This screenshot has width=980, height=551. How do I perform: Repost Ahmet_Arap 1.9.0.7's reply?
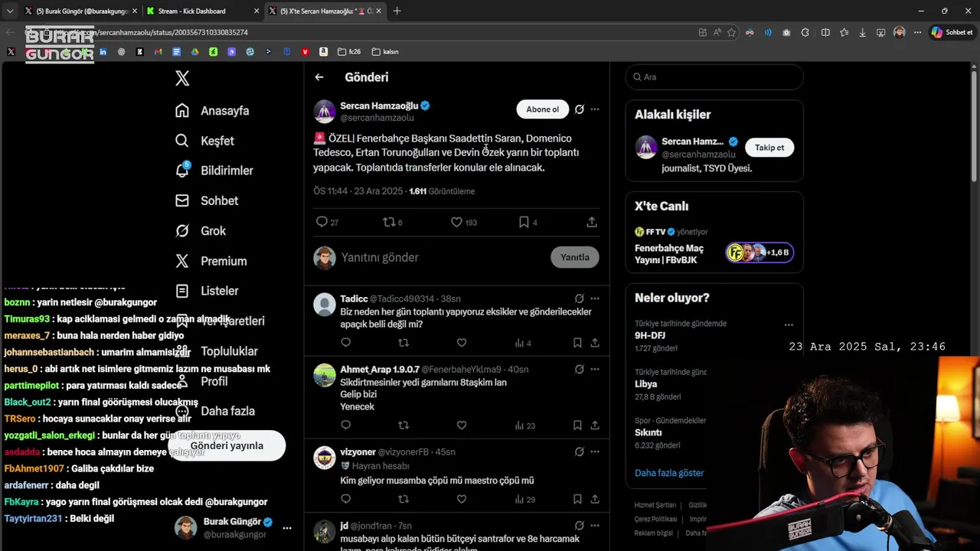pyautogui.click(x=403, y=425)
